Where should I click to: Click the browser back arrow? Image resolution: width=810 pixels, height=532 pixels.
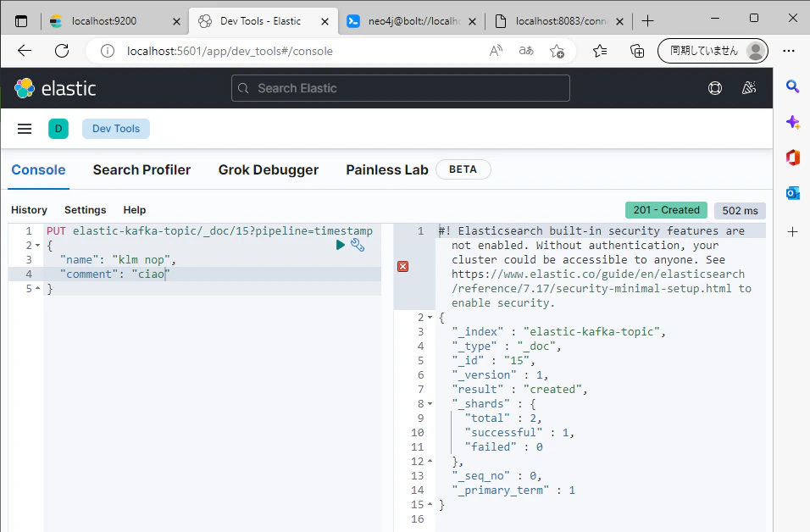pyautogui.click(x=25, y=51)
